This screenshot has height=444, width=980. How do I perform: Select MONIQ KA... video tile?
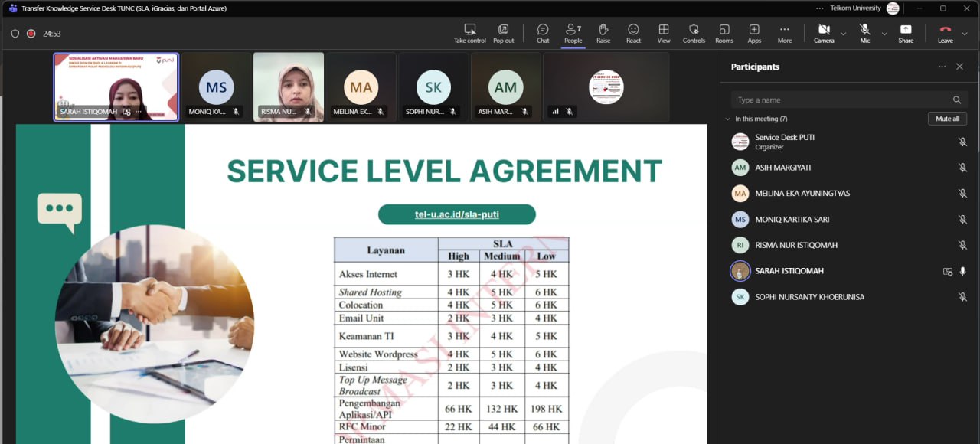point(217,87)
